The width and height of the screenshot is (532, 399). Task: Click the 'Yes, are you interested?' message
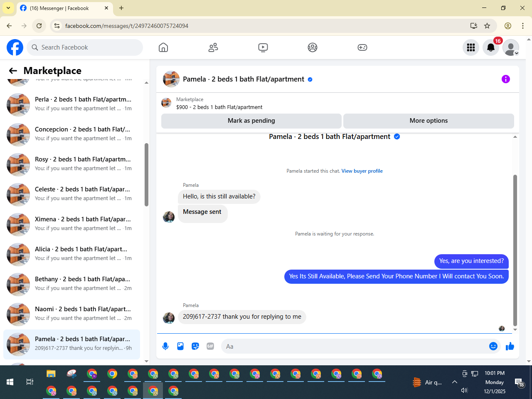tap(471, 261)
